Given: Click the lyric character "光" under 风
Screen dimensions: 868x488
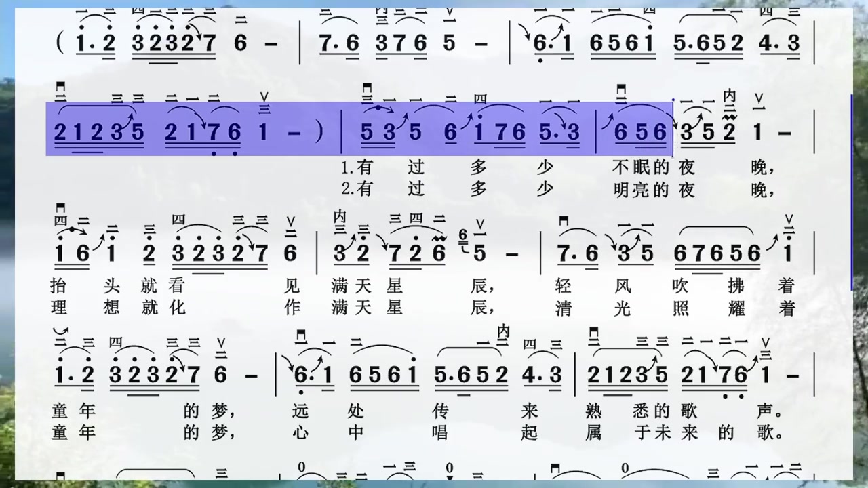Looking at the screenshot, I should click(623, 308).
